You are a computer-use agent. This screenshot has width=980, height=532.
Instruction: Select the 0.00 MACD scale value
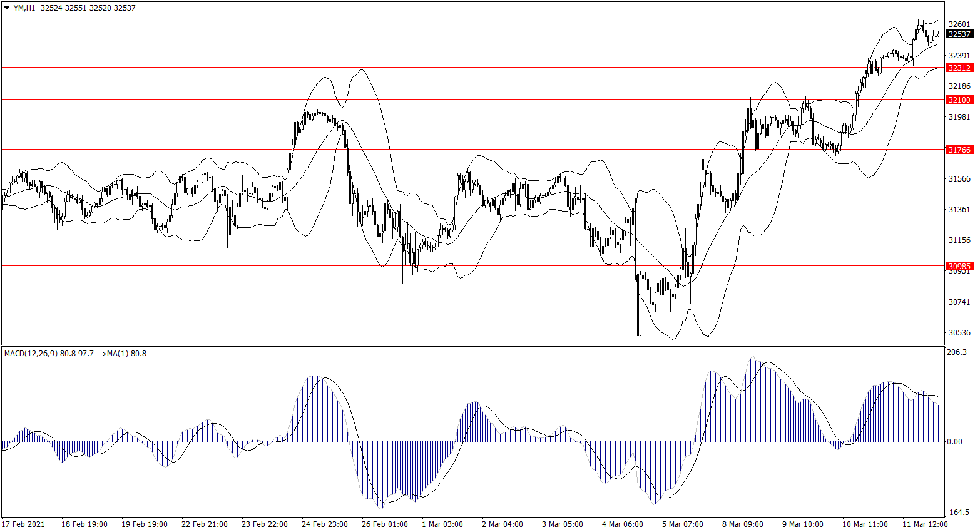(x=955, y=442)
